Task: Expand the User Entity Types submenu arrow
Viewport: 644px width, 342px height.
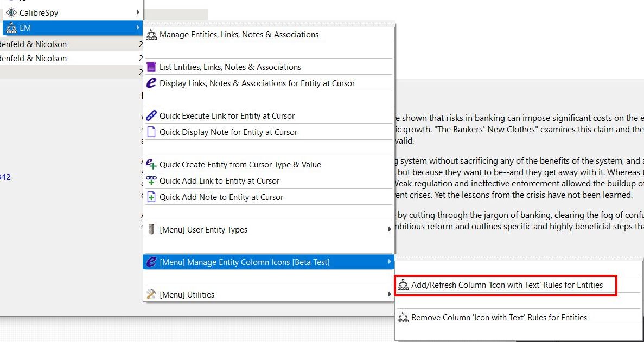Action: pos(390,229)
